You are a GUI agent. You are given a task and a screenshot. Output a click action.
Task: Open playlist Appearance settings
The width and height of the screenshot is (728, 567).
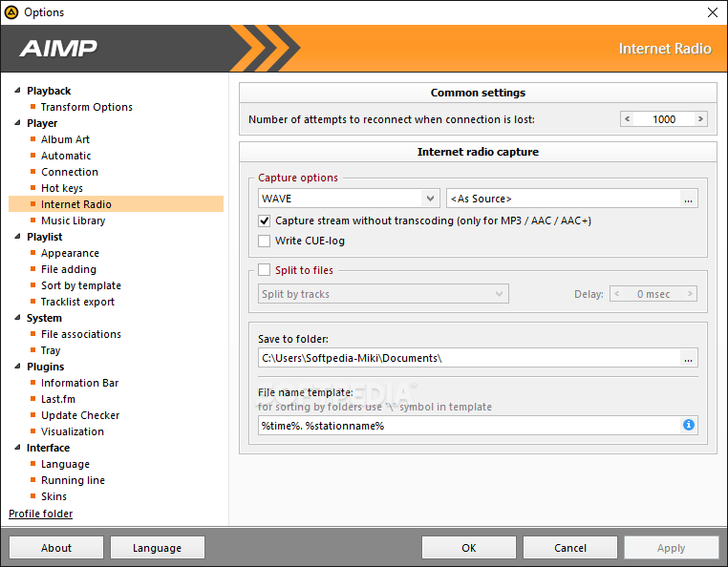click(x=70, y=253)
